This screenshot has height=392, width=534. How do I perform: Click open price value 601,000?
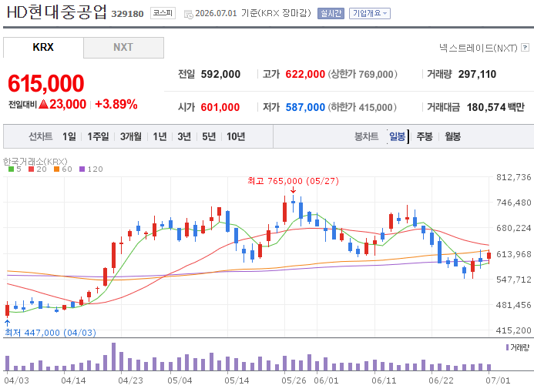point(220,107)
